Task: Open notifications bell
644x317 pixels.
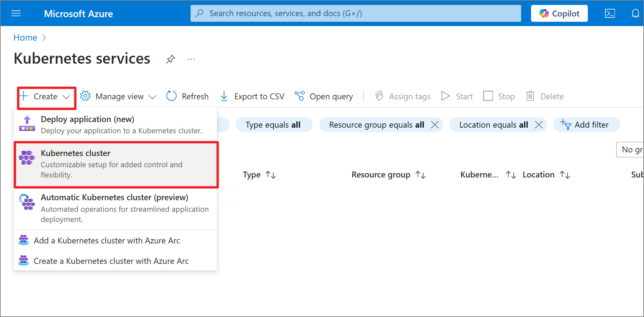Action: 635,14
